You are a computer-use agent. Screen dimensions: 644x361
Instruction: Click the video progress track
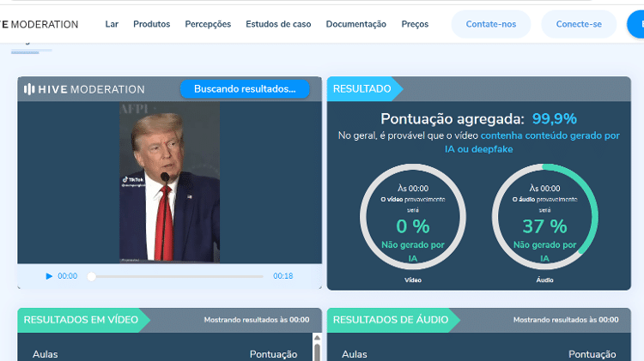point(175,276)
